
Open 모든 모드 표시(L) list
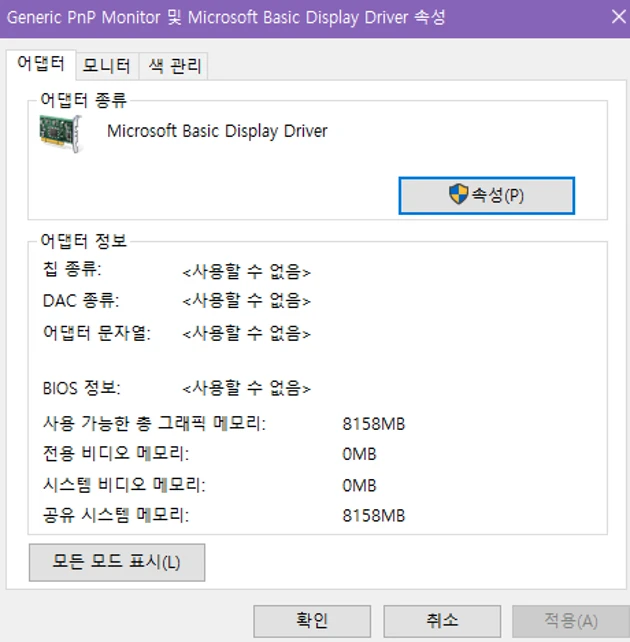117,562
